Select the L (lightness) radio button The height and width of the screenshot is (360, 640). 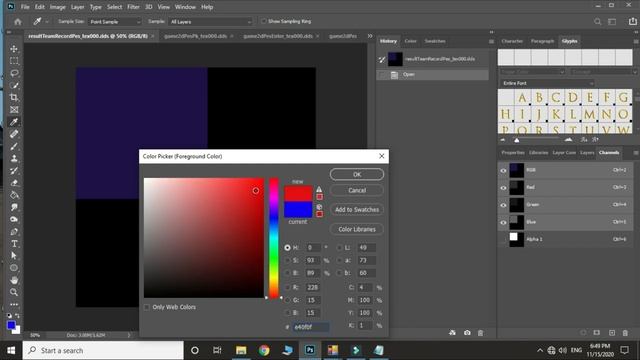point(340,248)
